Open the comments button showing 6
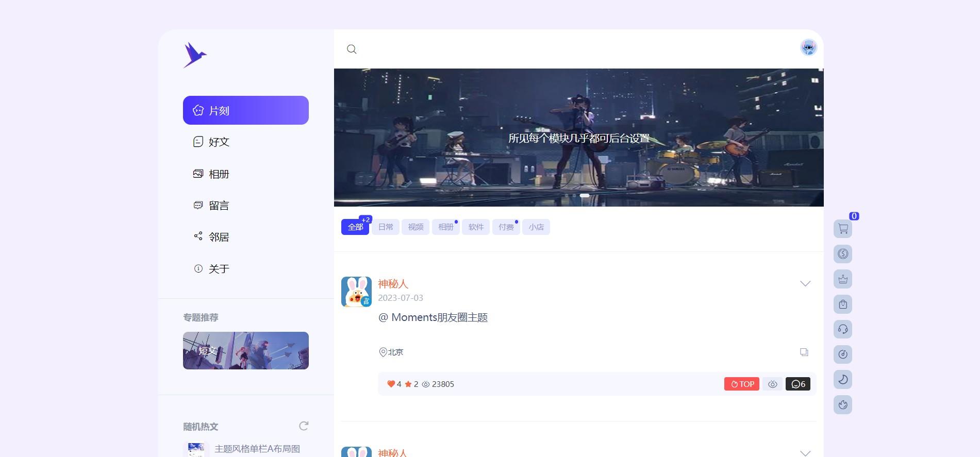980x457 pixels. tap(798, 384)
